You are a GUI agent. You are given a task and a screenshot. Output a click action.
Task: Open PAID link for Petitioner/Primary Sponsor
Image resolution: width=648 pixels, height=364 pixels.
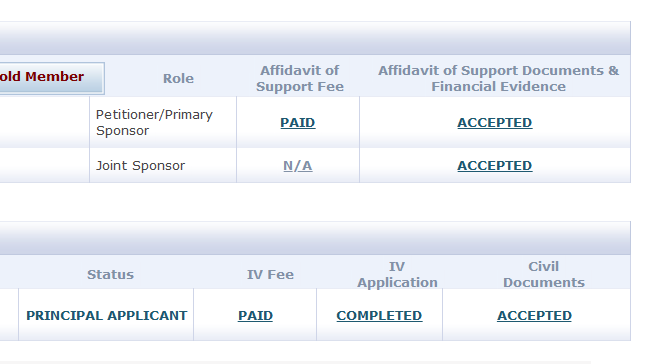tap(298, 123)
